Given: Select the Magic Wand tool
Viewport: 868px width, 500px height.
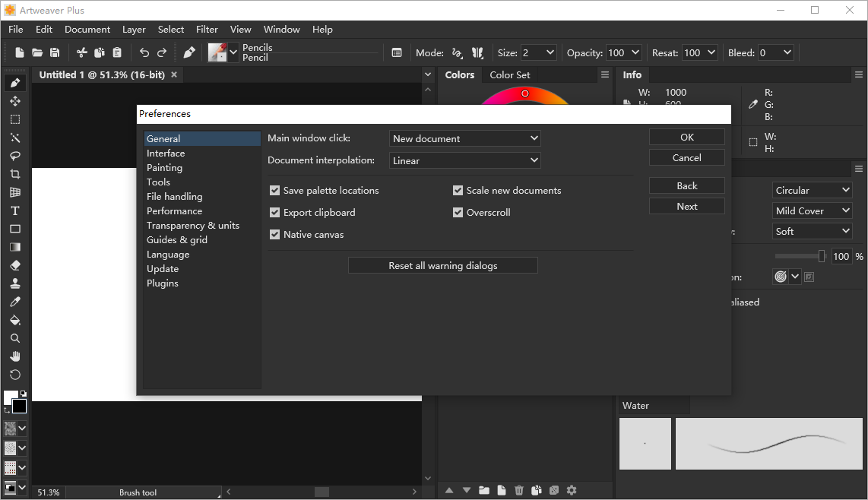Looking at the screenshot, I should (14, 138).
